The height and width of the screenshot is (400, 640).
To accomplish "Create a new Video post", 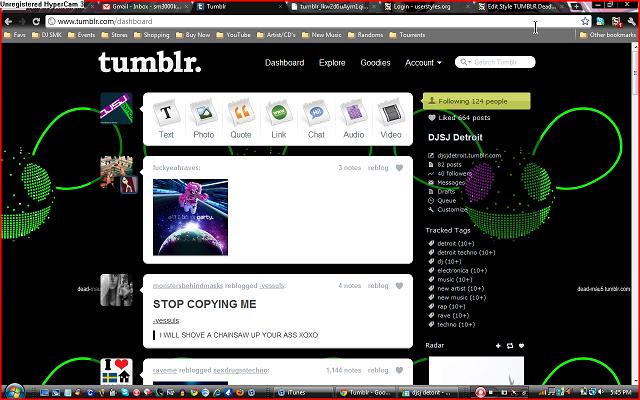I will [391, 119].
